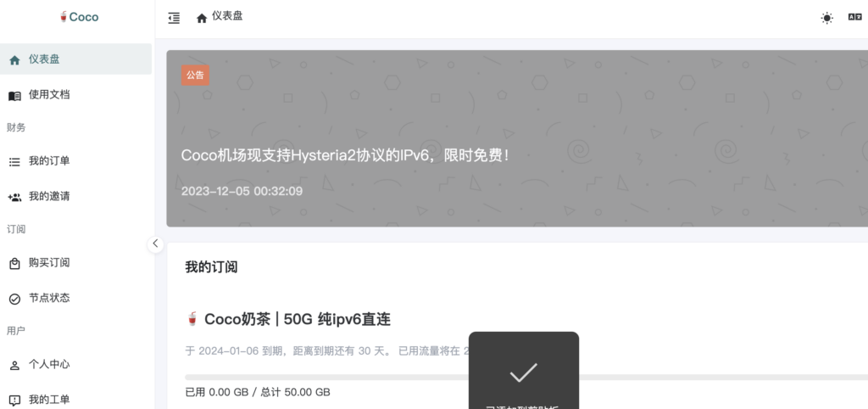Click the usage text 已用 0.00 GB
The height and width of the screenshot is (409, 868).
coord(216,392)
